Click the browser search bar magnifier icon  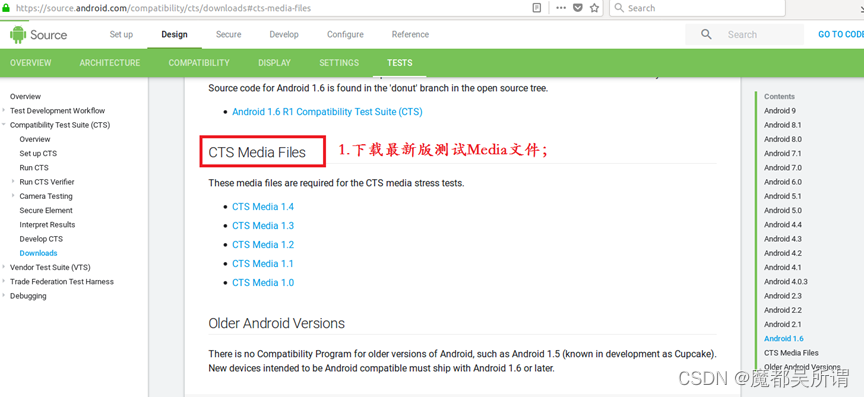coord(619,8)
